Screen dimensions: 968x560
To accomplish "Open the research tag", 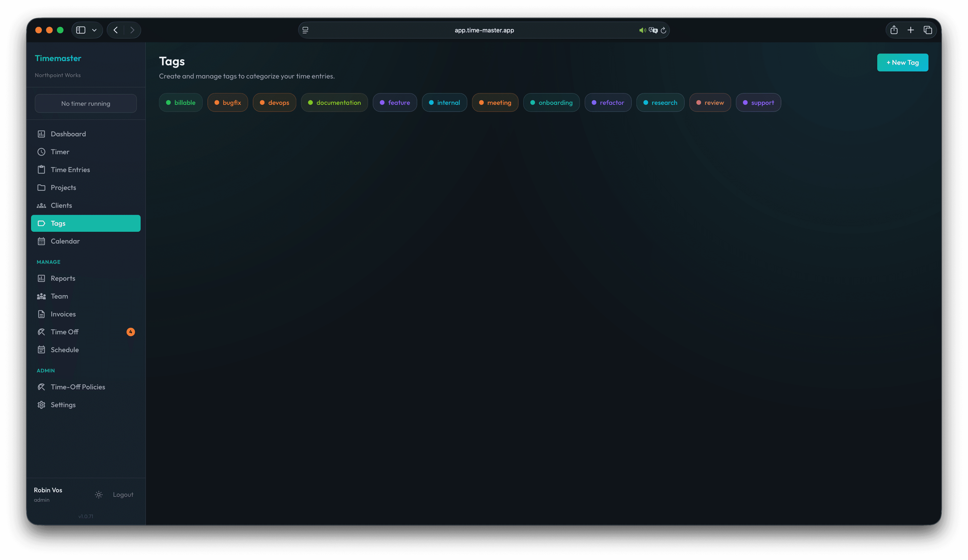I will point(660,103).
